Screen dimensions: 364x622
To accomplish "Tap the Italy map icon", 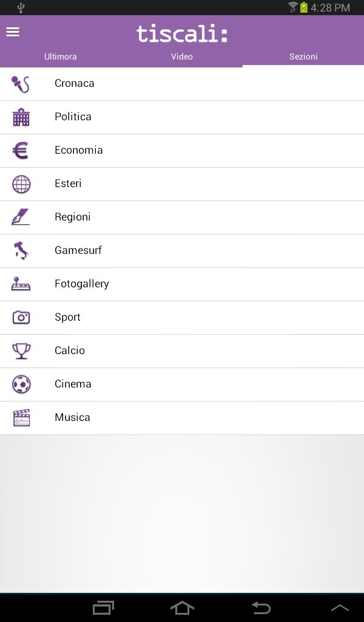I will click(x=21, y=251).
